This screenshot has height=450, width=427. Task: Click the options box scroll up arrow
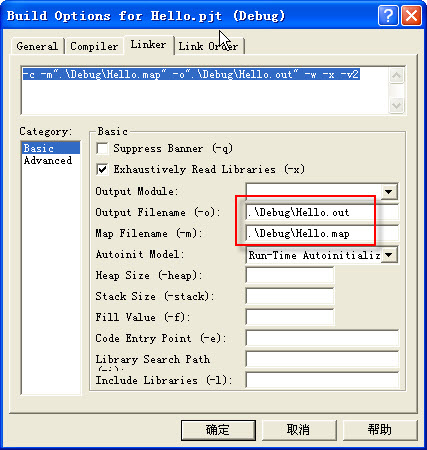(397, 75)
